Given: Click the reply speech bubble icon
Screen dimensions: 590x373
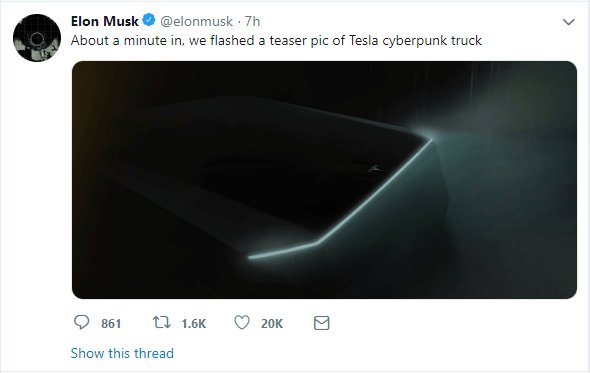Looking at the screenshot, I should (x=81, y=323).
